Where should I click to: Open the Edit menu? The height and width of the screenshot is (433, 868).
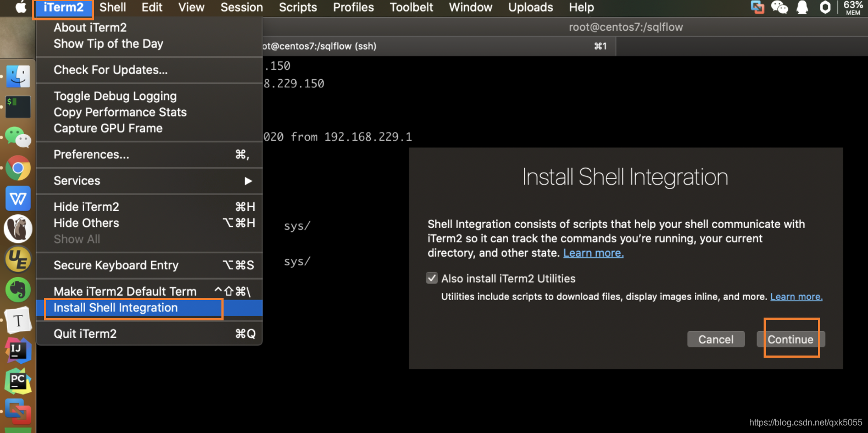[152, 8]
